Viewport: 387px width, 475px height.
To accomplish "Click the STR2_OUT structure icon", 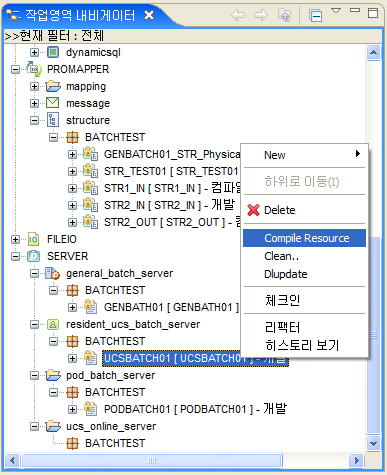I will coord(91,222).
